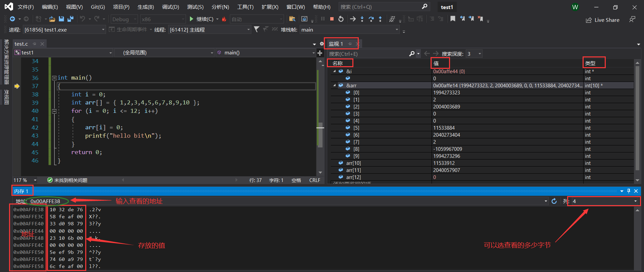Stop debugging with the red square
This screenshot has height=272, width=644.
point(332,19)
